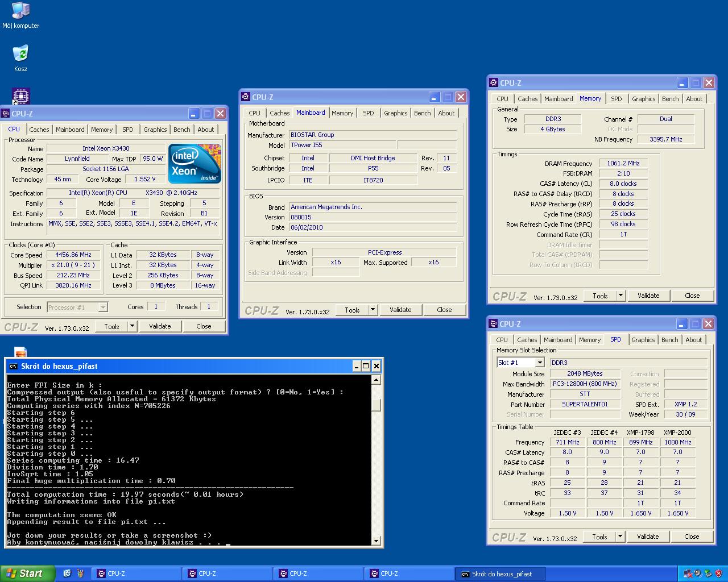Click the console vertical scrollbar thumb
Image resolution: width=728 pixels, height=582 pixels.
(376, 405)
